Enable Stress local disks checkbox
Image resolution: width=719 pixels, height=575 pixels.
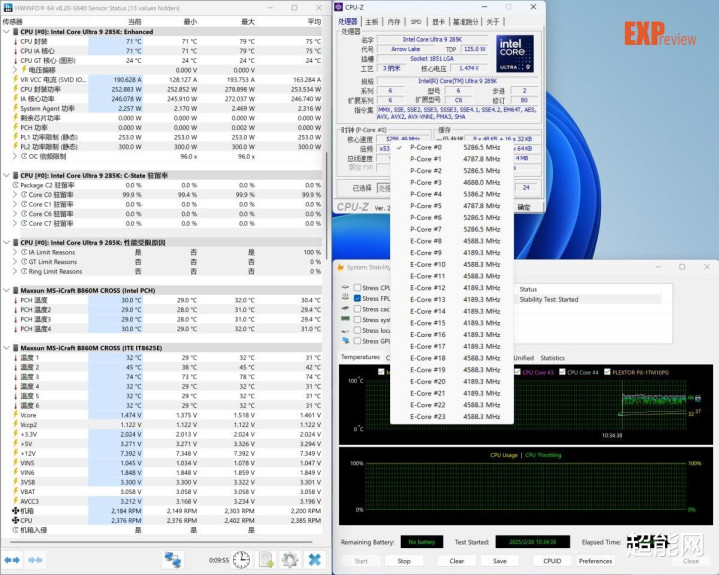[357, 330]
